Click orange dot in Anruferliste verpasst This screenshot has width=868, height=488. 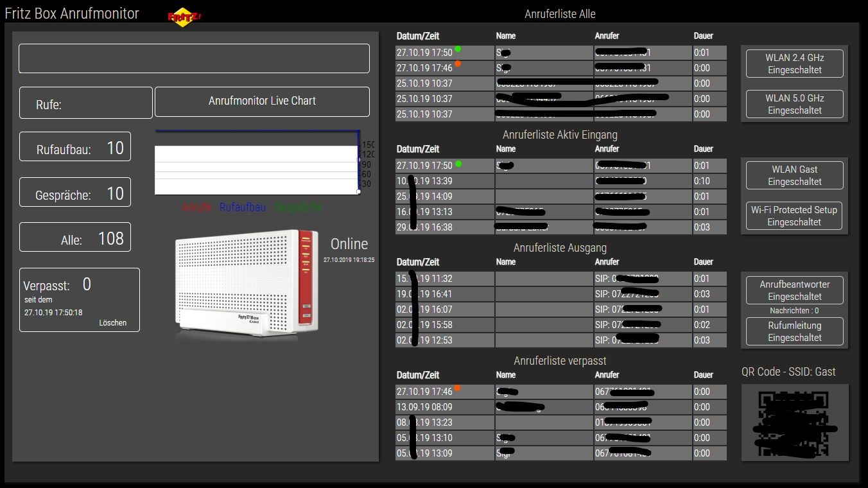coord(458,388)
